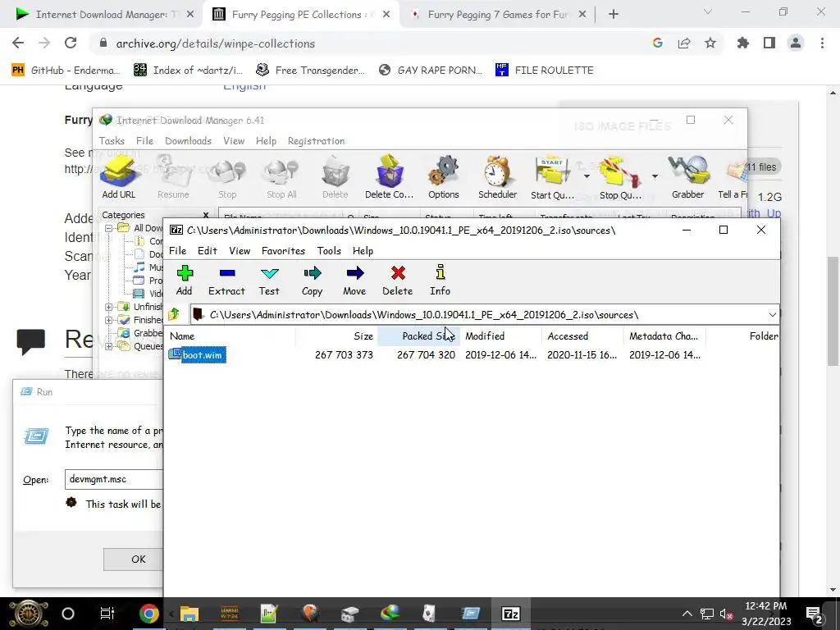Viewport: 840px width, 630px height.
Task: Open the IDM Grabber tool
Action: click(688, 177)
